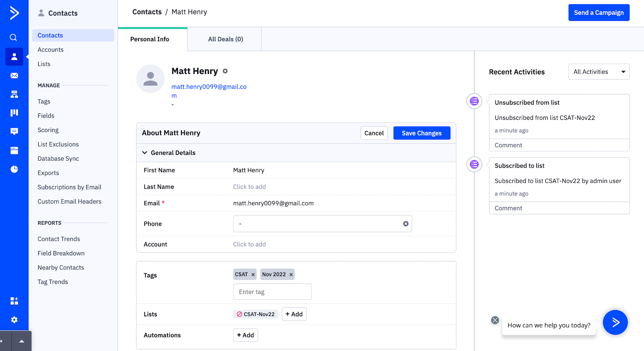Image resolution: width=644 pixels, height=351 pixels.
Task: Open the Deals pipeline icon in sidebar
Action: (14, 113)
